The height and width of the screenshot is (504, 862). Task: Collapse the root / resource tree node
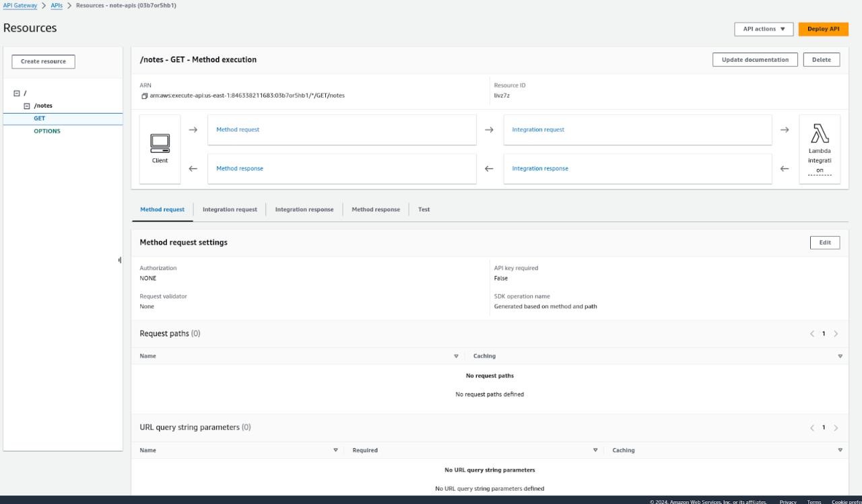[x=17, y=94]
